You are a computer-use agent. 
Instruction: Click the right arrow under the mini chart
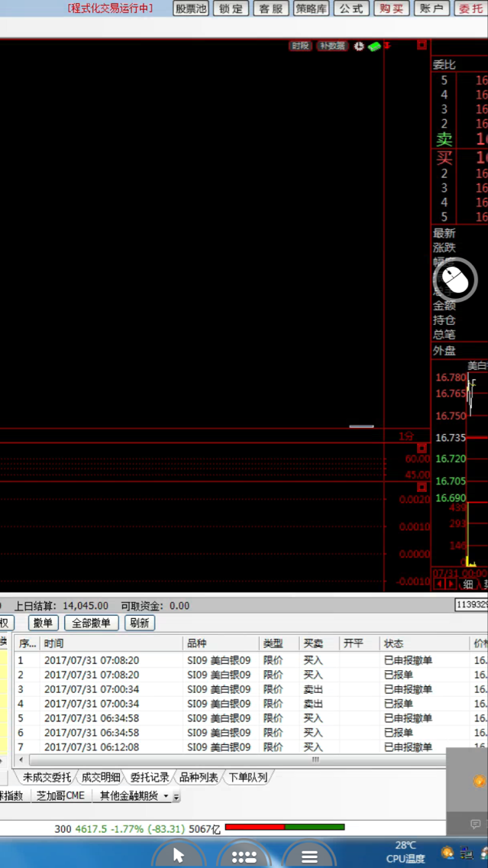point(451,584)
